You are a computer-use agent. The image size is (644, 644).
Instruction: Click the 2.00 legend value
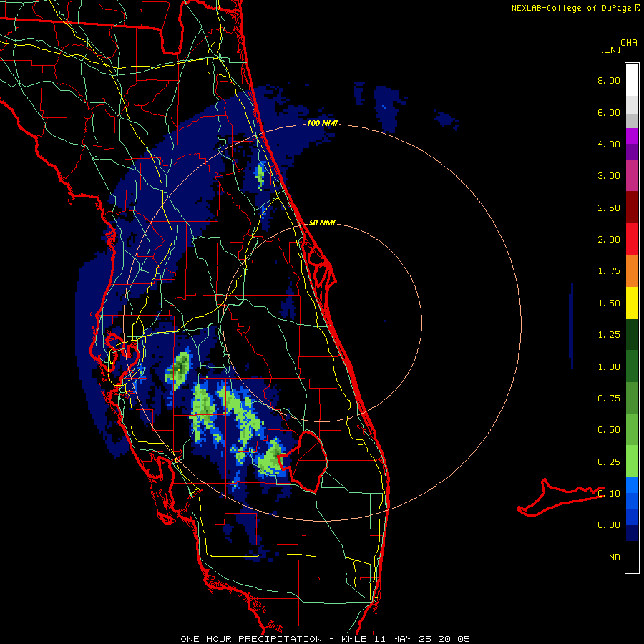click(x=609, y=240)
